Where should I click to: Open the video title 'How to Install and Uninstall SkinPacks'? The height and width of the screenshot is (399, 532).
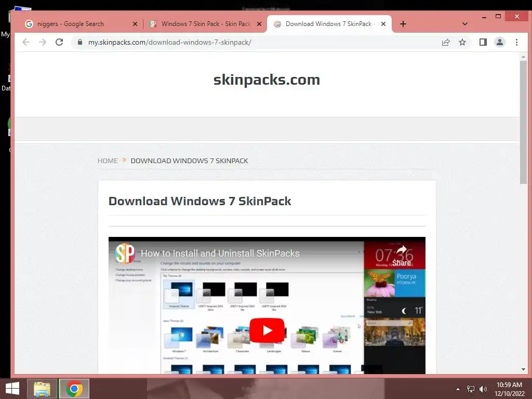pos(220,254)
